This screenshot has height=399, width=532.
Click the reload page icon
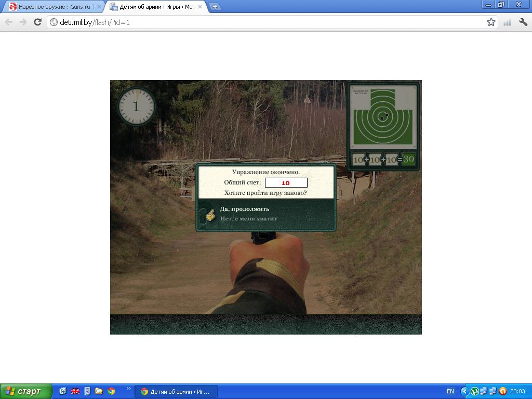pyautogui.click(x=37, y=22)
